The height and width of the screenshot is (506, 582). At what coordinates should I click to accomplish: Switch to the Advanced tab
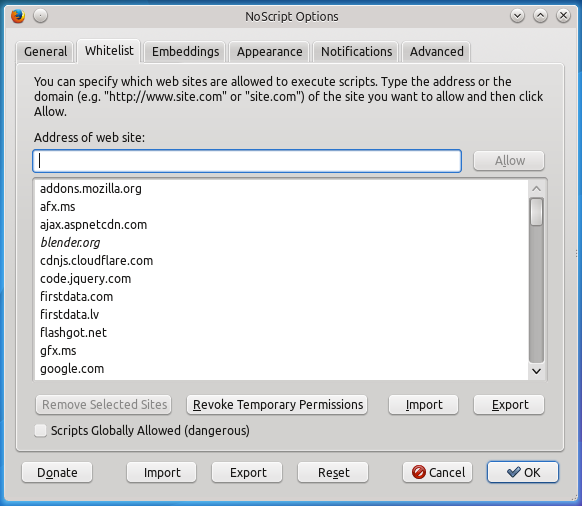[436, 52]
